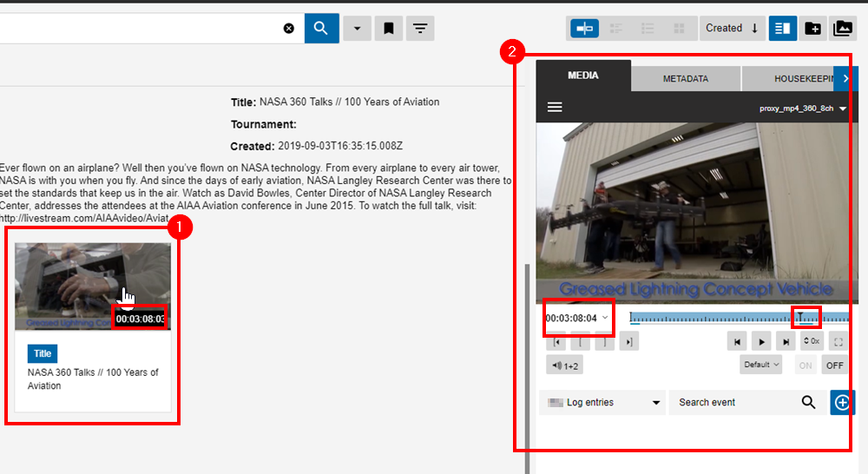Click the fullscreen player icon
868x474 pixels.
[x=837, y=342]
